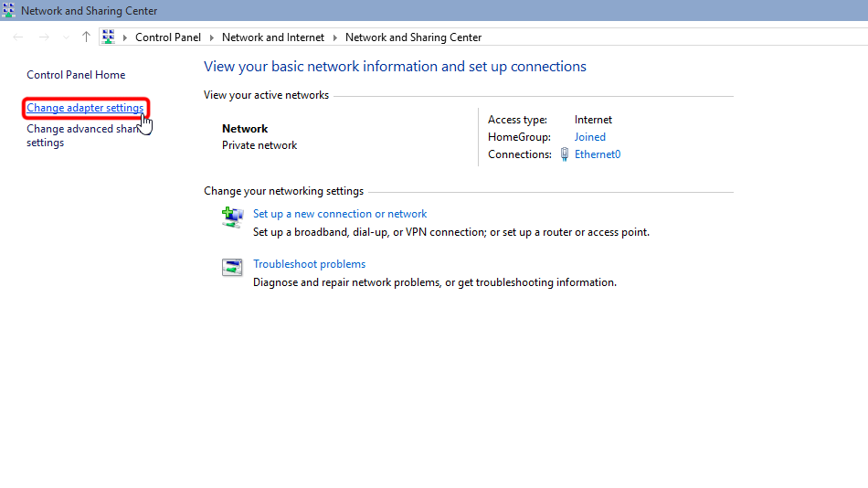Open Control Panel Home
This screenshot has width=868, height=488.
point(76,75)
